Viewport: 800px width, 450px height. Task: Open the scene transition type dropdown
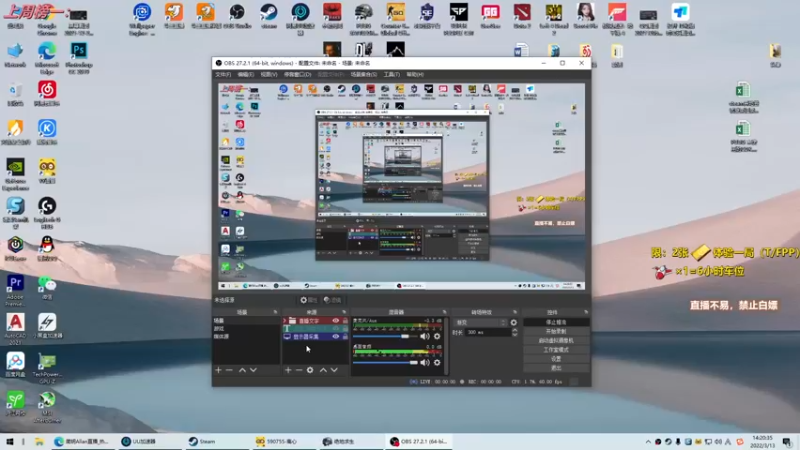coord(481,322)
